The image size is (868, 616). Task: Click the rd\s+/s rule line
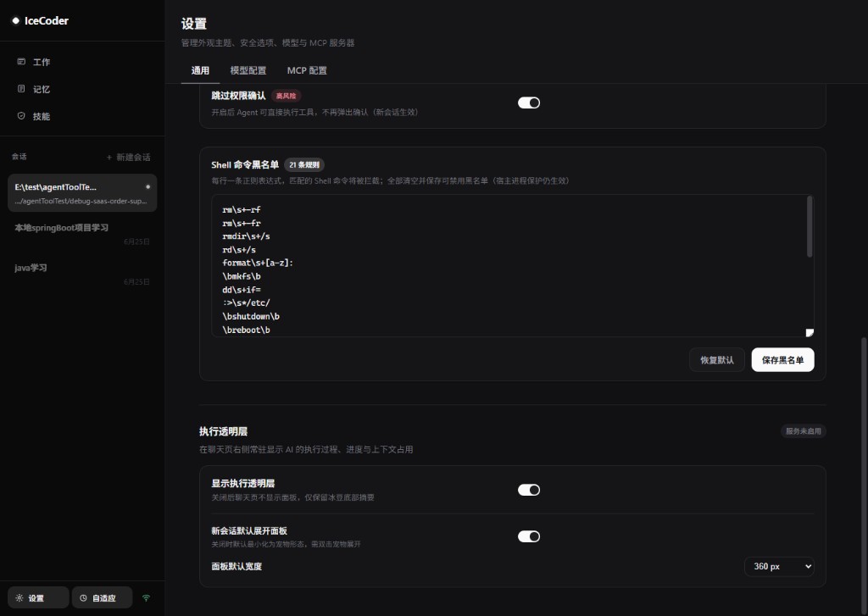point(239,250)
